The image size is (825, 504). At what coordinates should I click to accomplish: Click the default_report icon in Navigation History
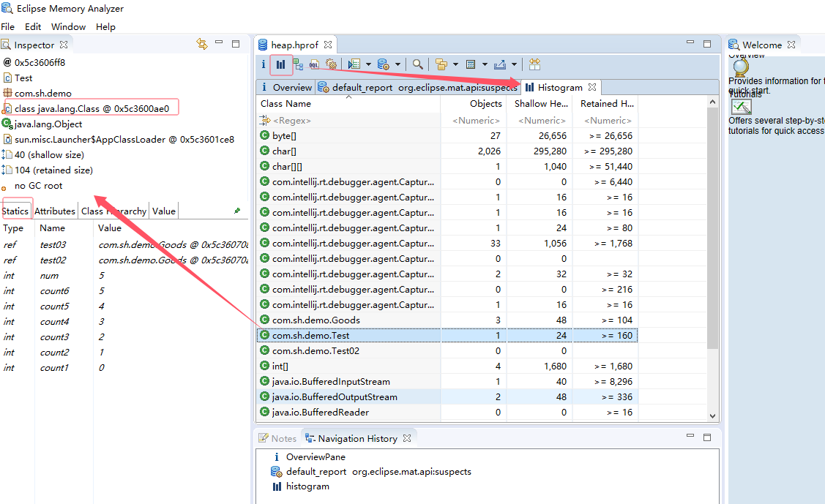[276, 471]
